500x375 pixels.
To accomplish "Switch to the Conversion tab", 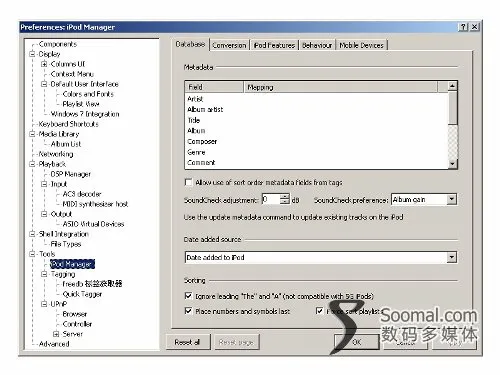I will click(229, 45).
